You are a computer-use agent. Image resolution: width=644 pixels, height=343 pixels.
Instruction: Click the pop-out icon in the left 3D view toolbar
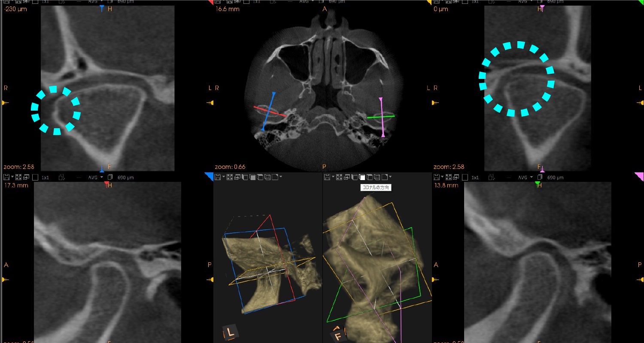237,177
